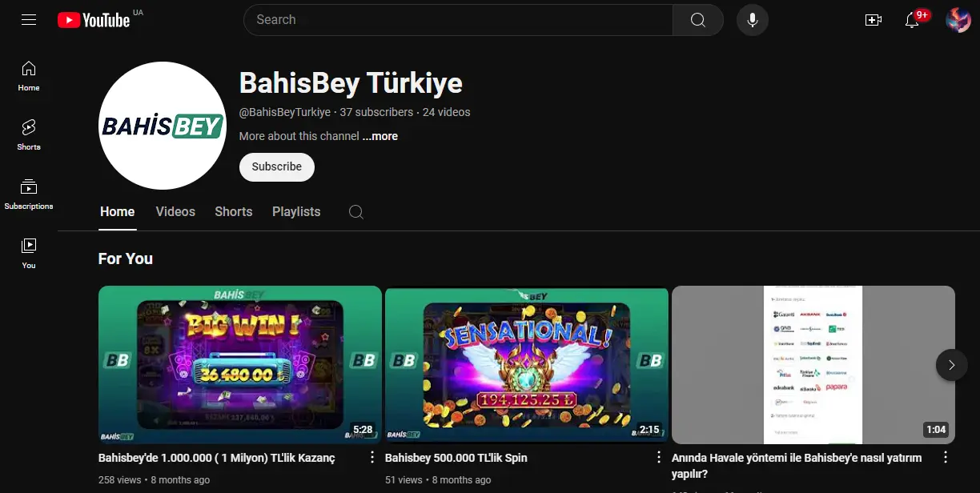The height and width of the screenshot is (493, 980).
Task: Open options menu for Anında Havale video
Action: (x=945, y=457)
